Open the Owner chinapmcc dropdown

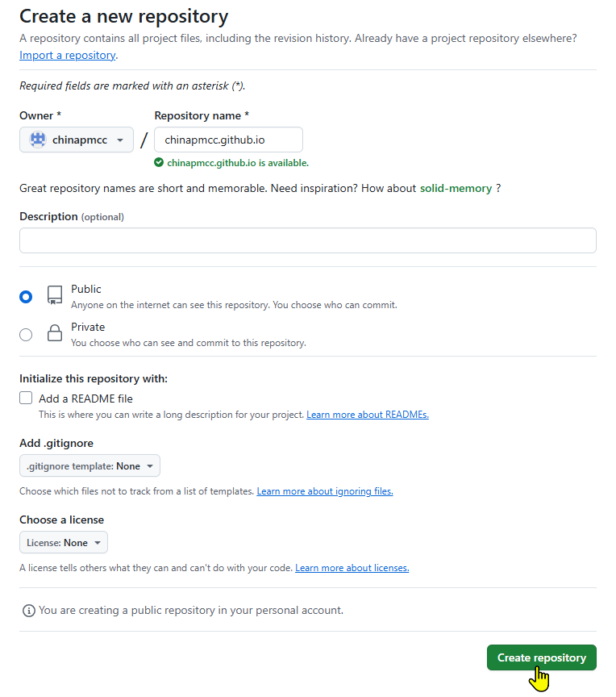click(77, 140)
